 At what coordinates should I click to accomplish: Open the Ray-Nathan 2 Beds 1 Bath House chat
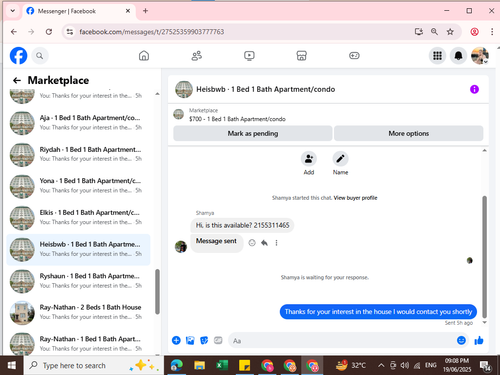click(x=78, y=312)
